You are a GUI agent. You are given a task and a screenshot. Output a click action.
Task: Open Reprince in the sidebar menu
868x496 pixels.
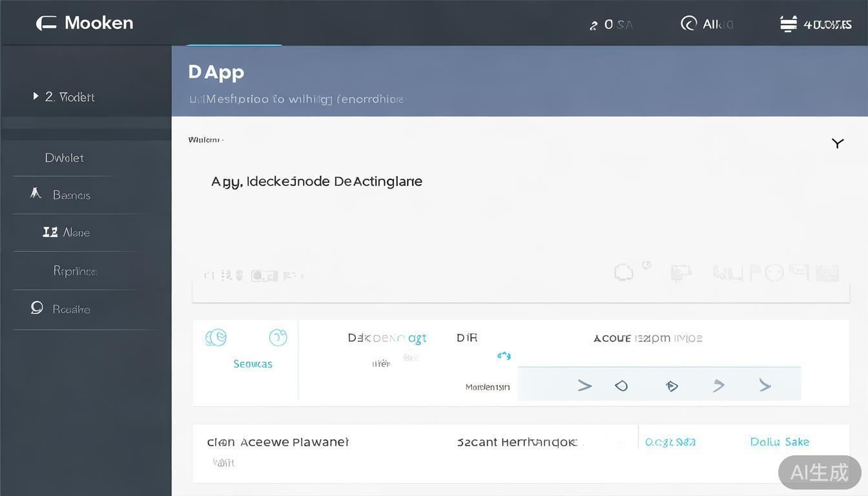tap(75, 271)
